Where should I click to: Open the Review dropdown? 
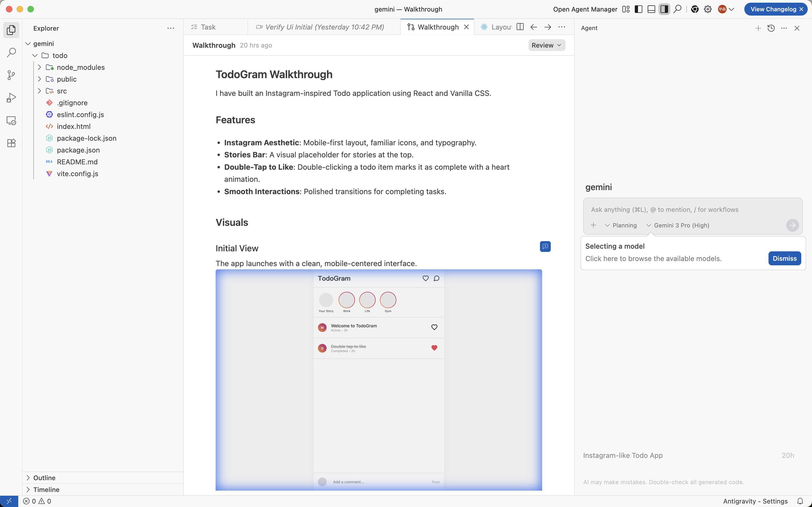coord(546,45)
